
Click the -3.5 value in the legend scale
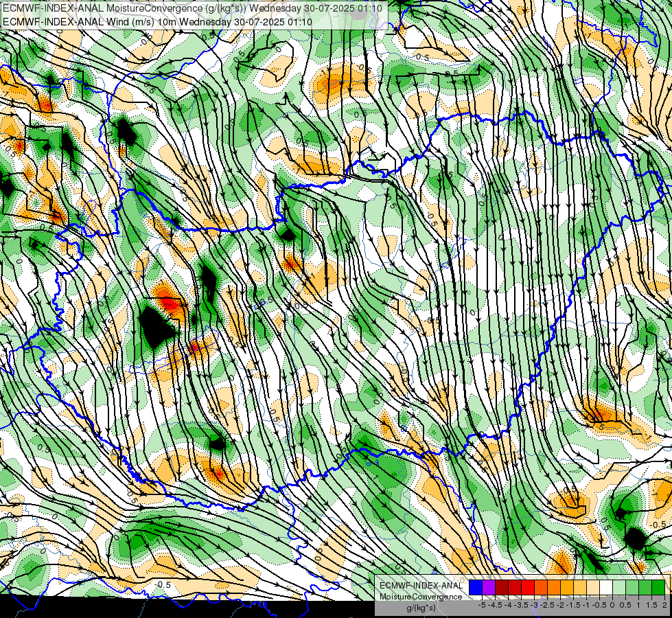[x=521, y=605]
